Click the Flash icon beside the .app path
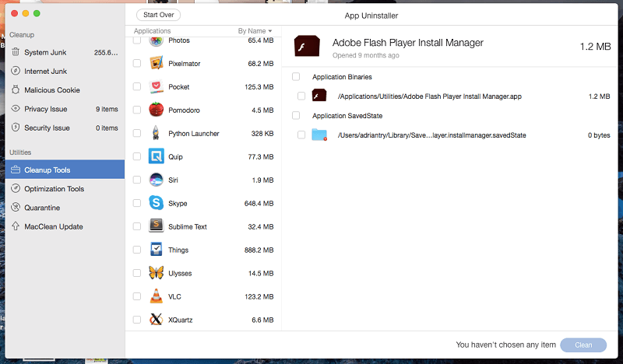Image resolution: width=623 pixels, height=364 pixels. click(x=319, y=96)
